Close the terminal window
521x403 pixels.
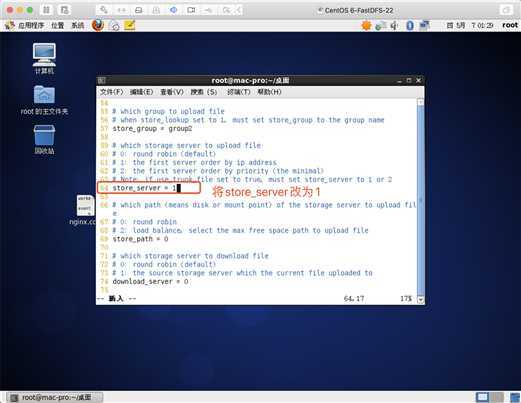(x=419, y=80)
